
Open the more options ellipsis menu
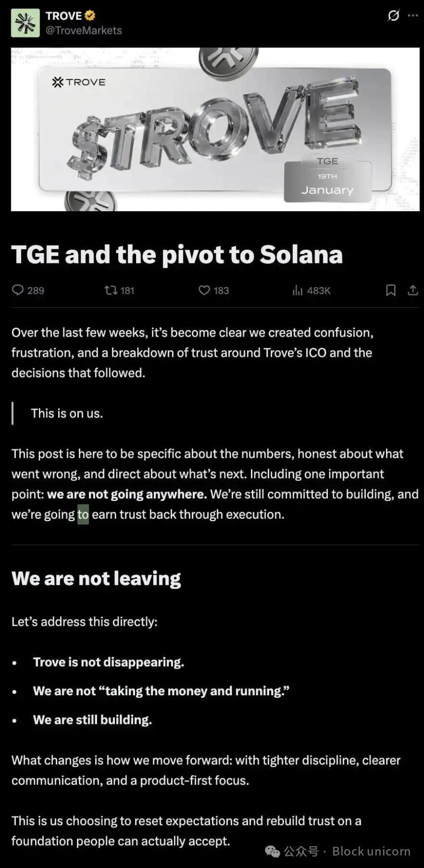[413, 16]
